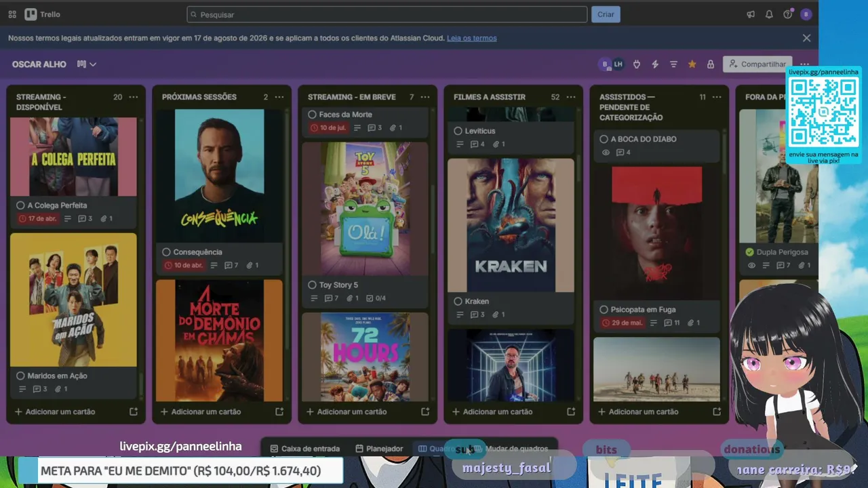Viewport: 868px width, 488px height.
Task: Click the 10 de jul. due date badge
Action: [330, 128]
